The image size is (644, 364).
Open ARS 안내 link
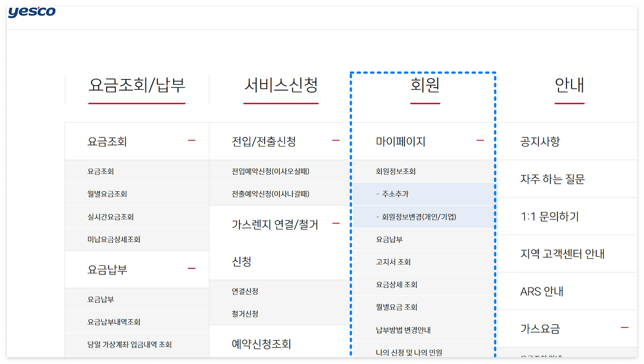tap(542, 292)
